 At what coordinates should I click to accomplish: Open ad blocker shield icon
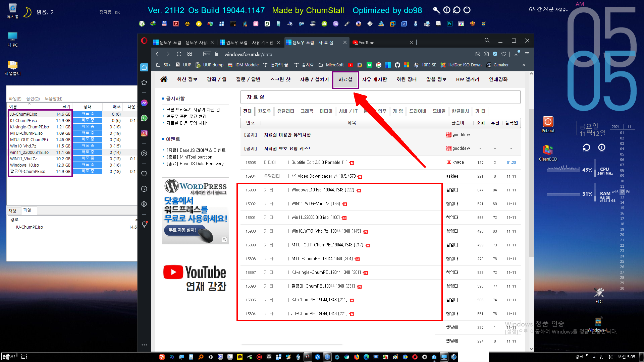[x=495, y=54]
